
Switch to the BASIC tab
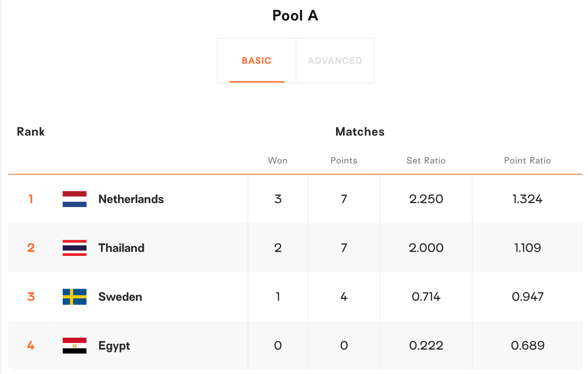257,60
